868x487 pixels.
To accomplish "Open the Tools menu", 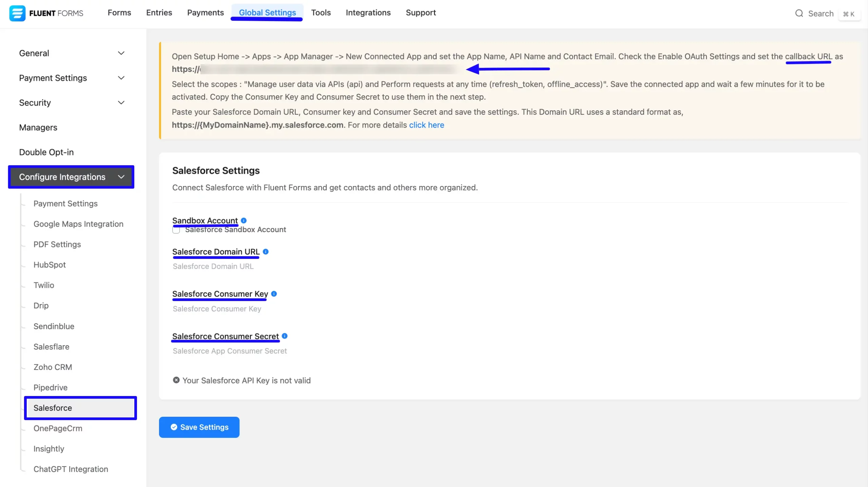I will point(321,13).
